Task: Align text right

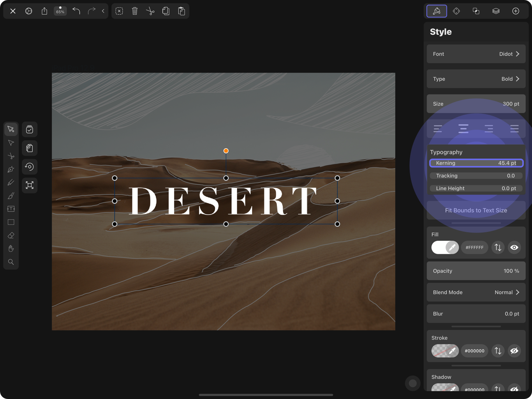Action: (x=489, y=129)
